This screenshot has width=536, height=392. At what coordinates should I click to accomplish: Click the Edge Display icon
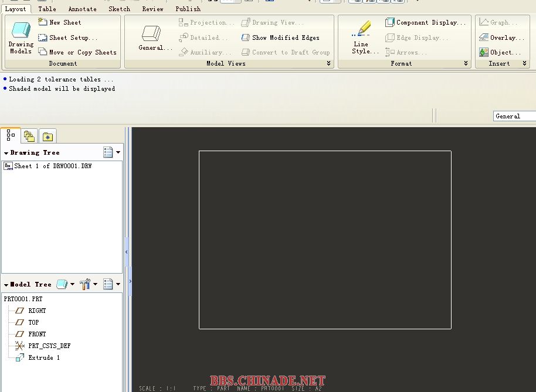390,38
